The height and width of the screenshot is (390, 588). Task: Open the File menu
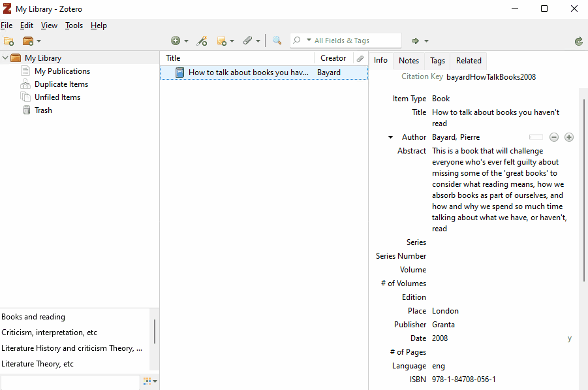pyautogui.click(x=7, y=25)
